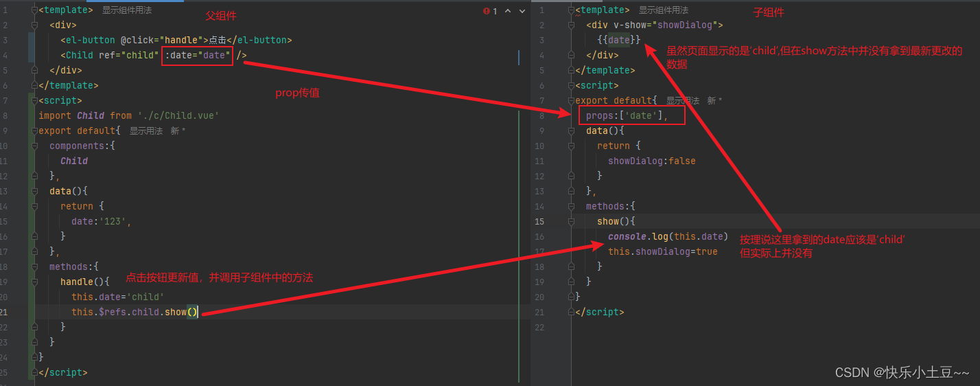Click the {{date}} interpolation expression
Screen dimensions: 980x386
618,41
